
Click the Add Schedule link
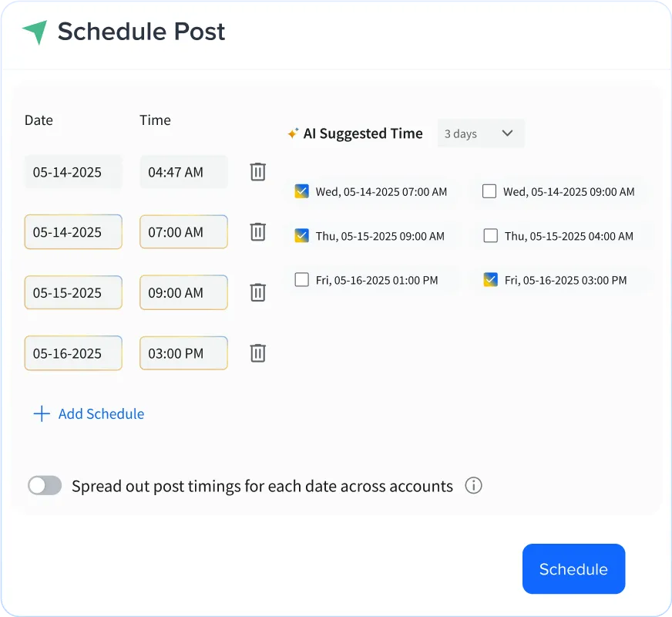101,414
